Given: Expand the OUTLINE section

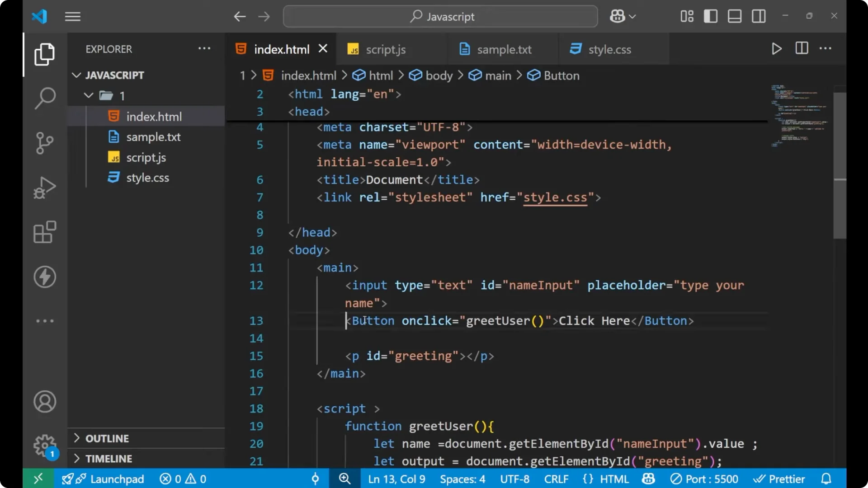Looking at the screenshot, I should tap(105, 438).
